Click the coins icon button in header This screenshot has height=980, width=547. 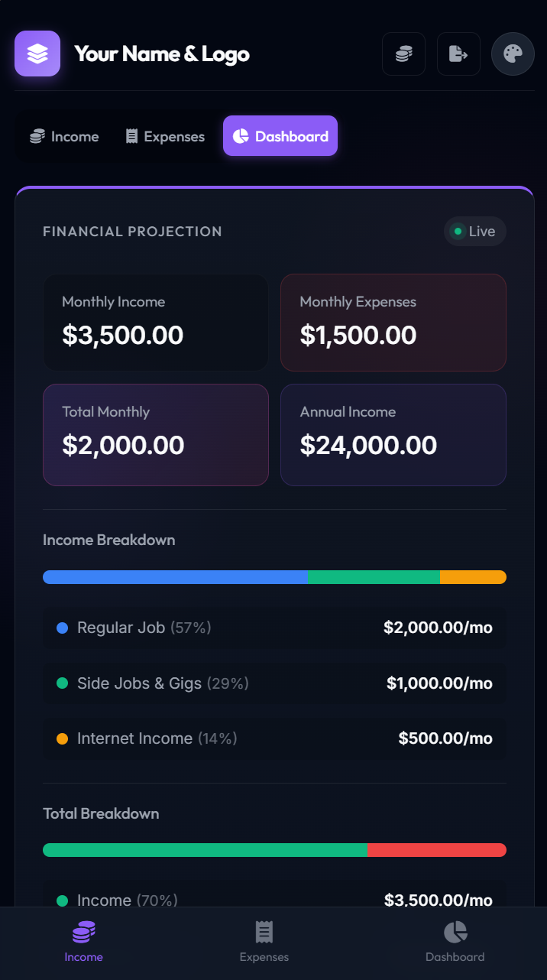coord(403,54)
